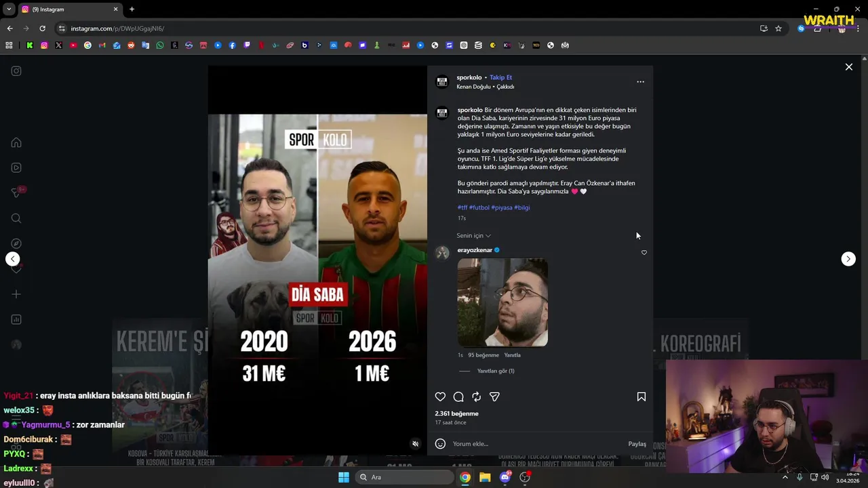The width and height of the screenshot is (868, 488).
Task: Reload the page with the refresh button
Action: point(42,28)
